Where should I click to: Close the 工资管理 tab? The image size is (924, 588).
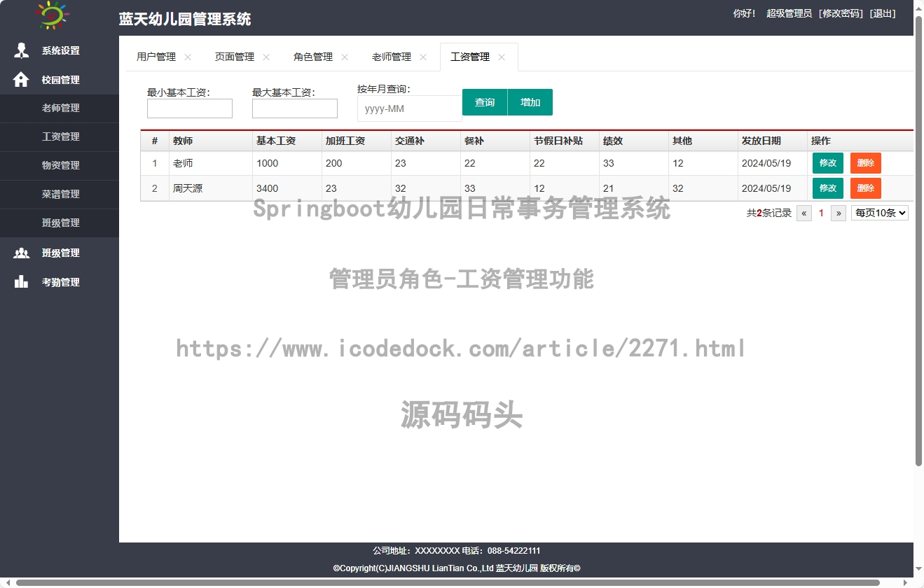tap(502, 57)
